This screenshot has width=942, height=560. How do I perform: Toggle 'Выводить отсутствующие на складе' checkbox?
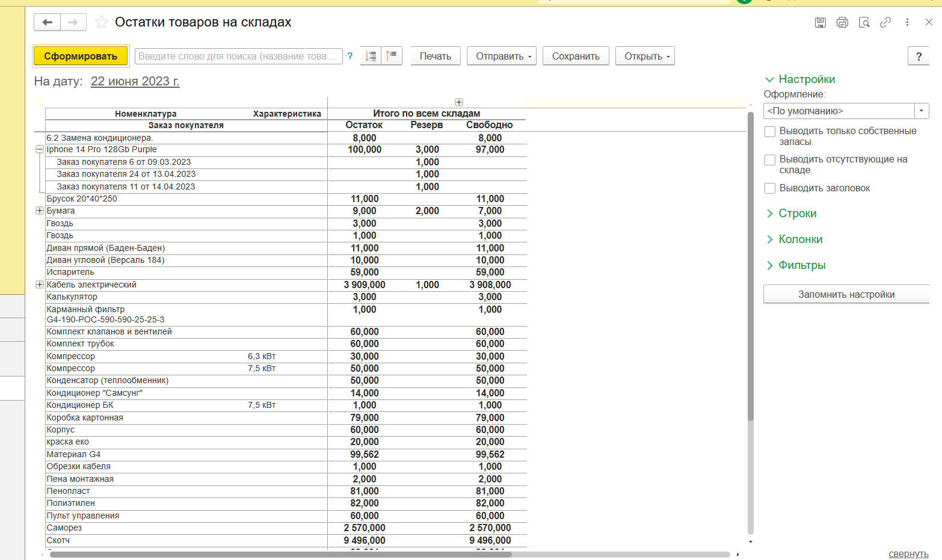tap(770, 160)
